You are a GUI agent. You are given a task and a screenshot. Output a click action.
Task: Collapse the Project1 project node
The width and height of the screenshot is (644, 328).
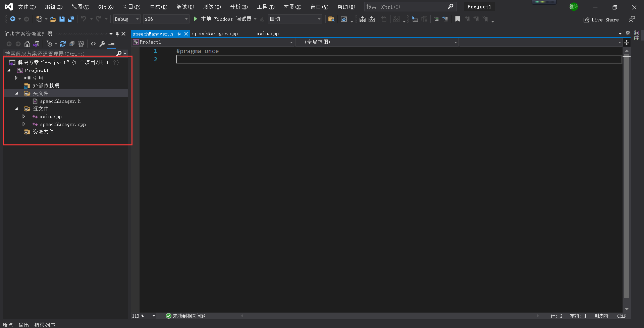click(x=9, y=70)
